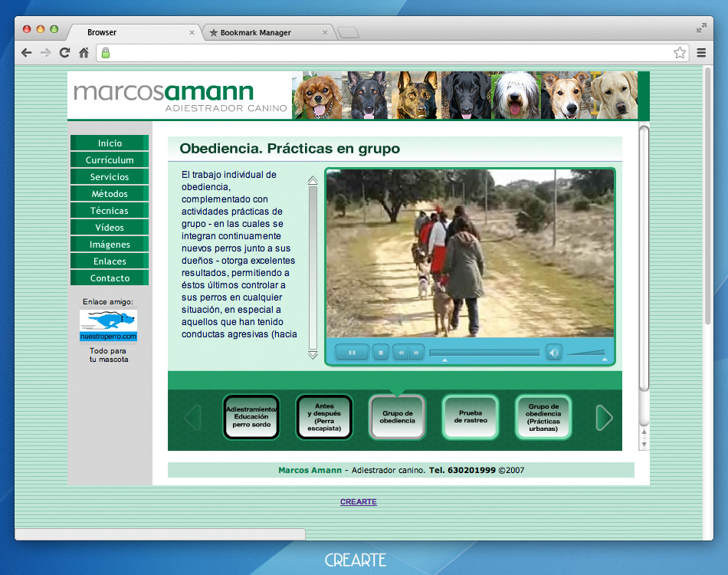Image resolution: width=728 pixels, height=575 pixels.
Task: Fast-forward the video with the forward button
Action: [x=416, y=353]
